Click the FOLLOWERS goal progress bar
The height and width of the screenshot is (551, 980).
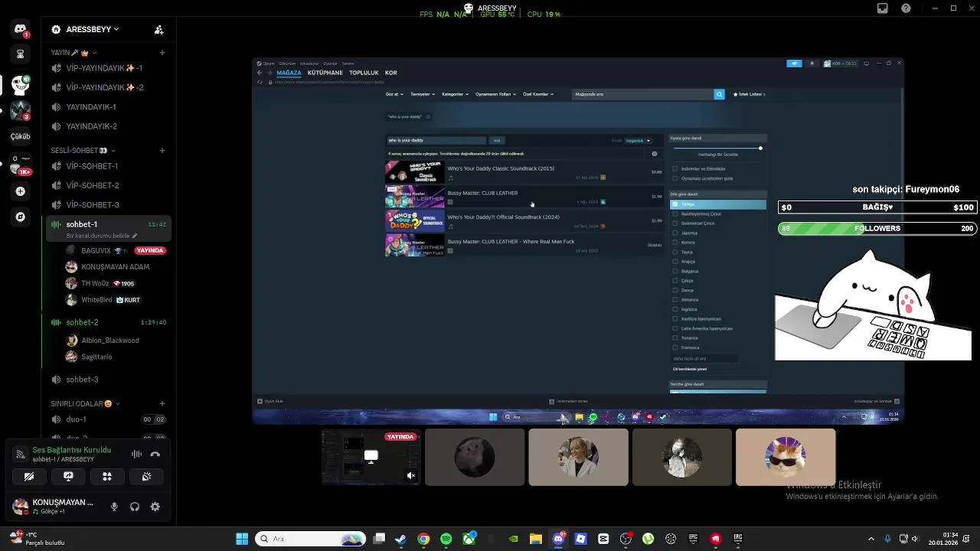pyautogui.click(x=877, y=228)
